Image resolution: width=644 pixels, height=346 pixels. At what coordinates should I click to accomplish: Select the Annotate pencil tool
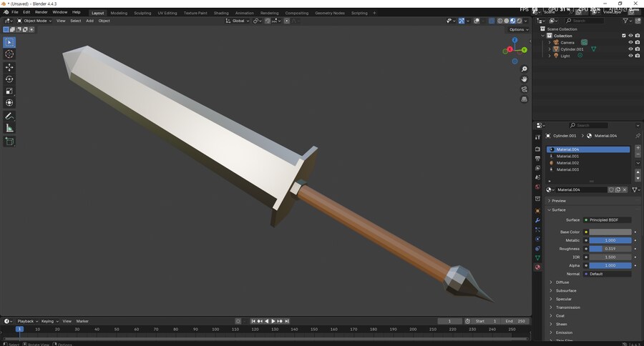pyautogui.click(x=9, y=116)
